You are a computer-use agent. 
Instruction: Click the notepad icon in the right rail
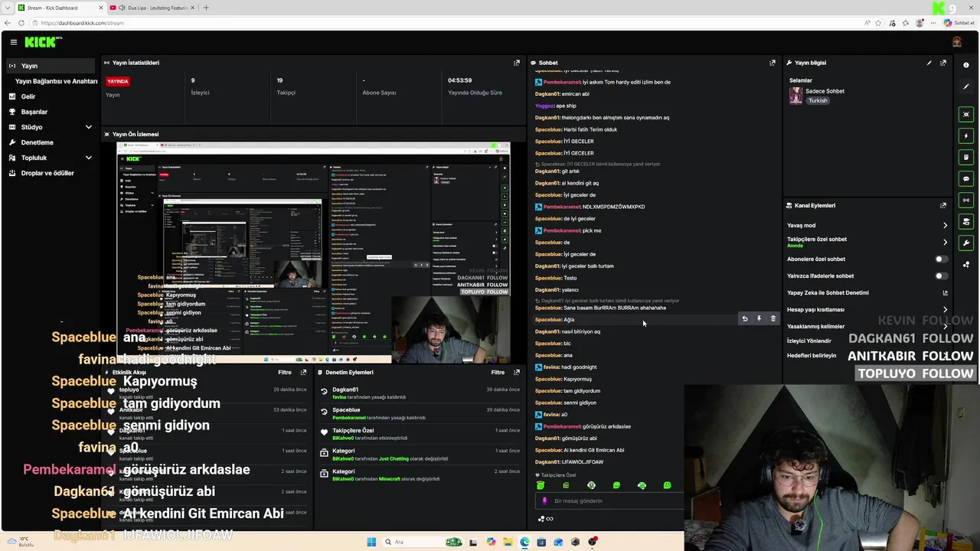[x=965, y=157]
